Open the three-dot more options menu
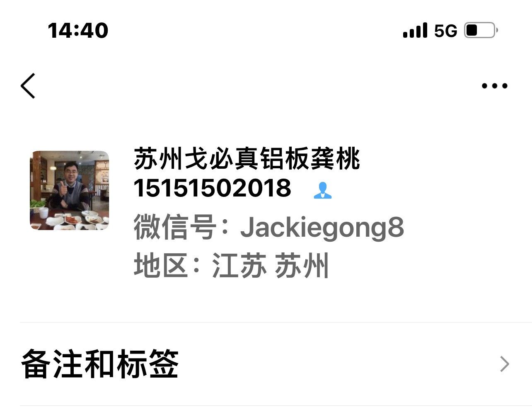The height and width of the screenshot is (417, 532). (x=494, y=86)
